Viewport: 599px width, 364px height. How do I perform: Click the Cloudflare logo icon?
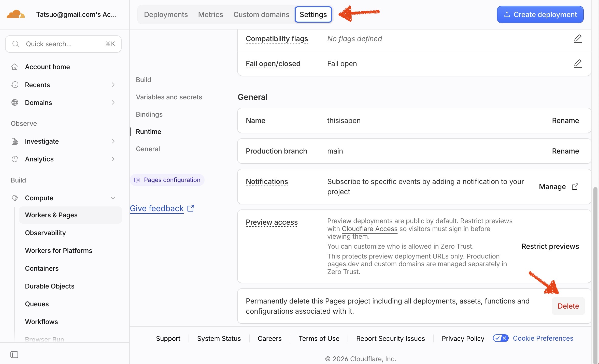point(16,14)
